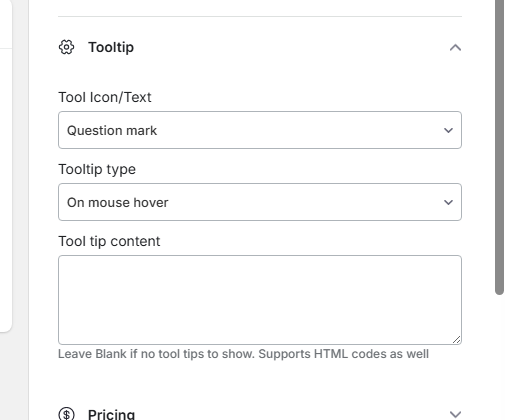Click the Tool Icon/Text field label

[105, 97]
